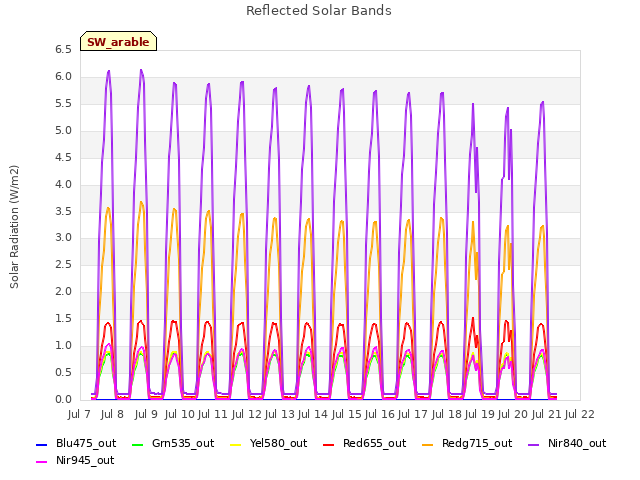The image size is (640, 480).
Task: Click the 5.0 y-axis tick label
Action: (64, 131)
